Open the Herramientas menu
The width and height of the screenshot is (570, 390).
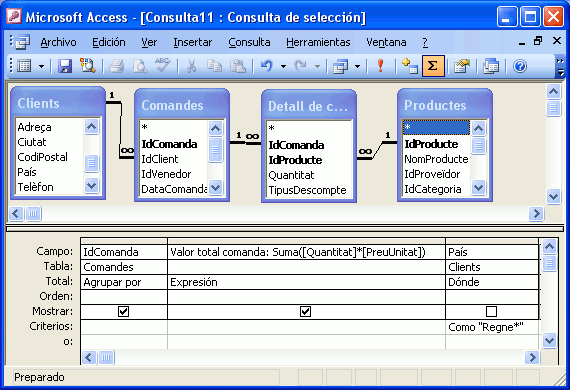click(x=318, y=43)
